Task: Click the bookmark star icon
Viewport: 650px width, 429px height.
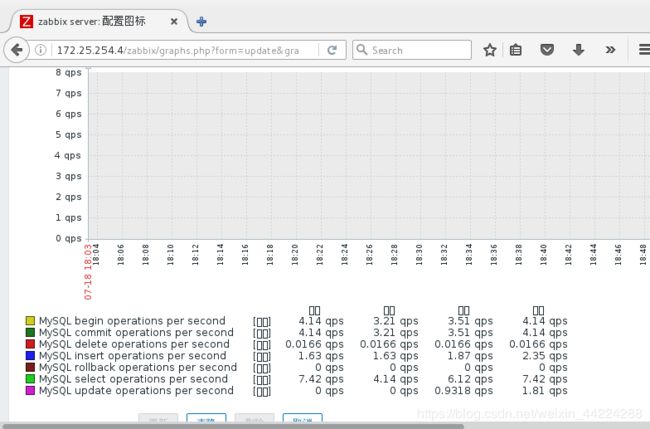Action: point(490,50)
